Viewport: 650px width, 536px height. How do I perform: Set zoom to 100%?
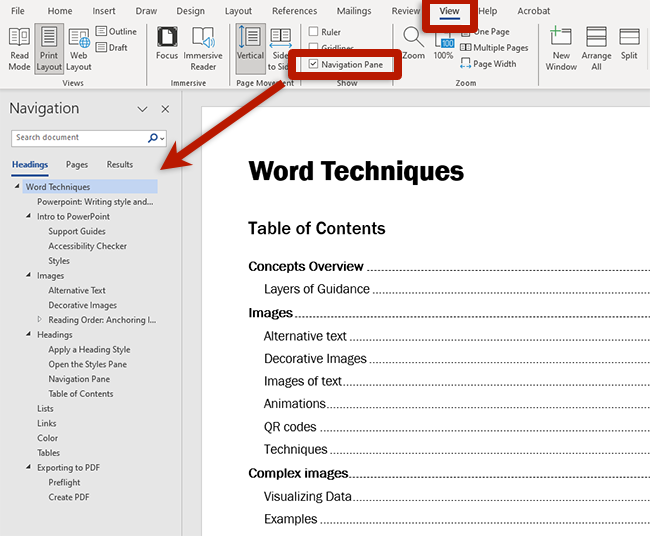point(443,46)
